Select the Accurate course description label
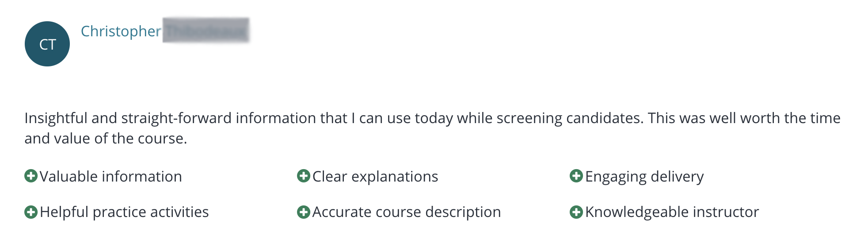Viewport: 868px width, 240px height. pos(407,212)
